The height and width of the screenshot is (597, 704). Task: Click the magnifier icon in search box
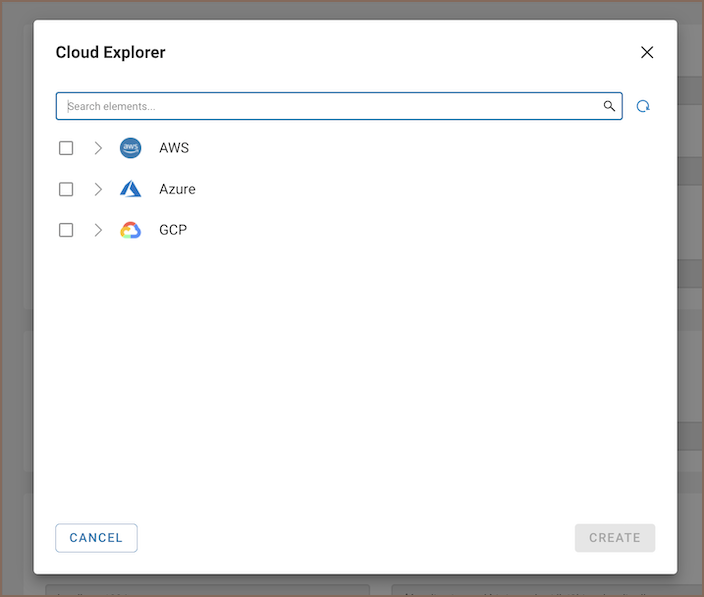coord(609,106)
